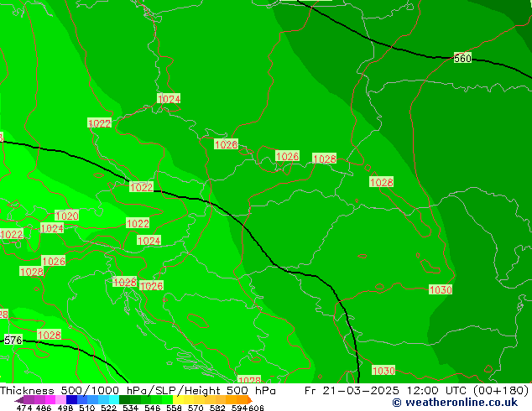Click the legend value 546
This screenshot has height=411, width=532.
pyautogui.click(x=152, y=408)
